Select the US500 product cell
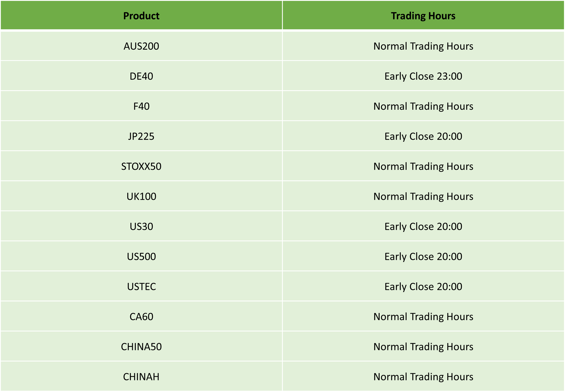 [141, 256]
